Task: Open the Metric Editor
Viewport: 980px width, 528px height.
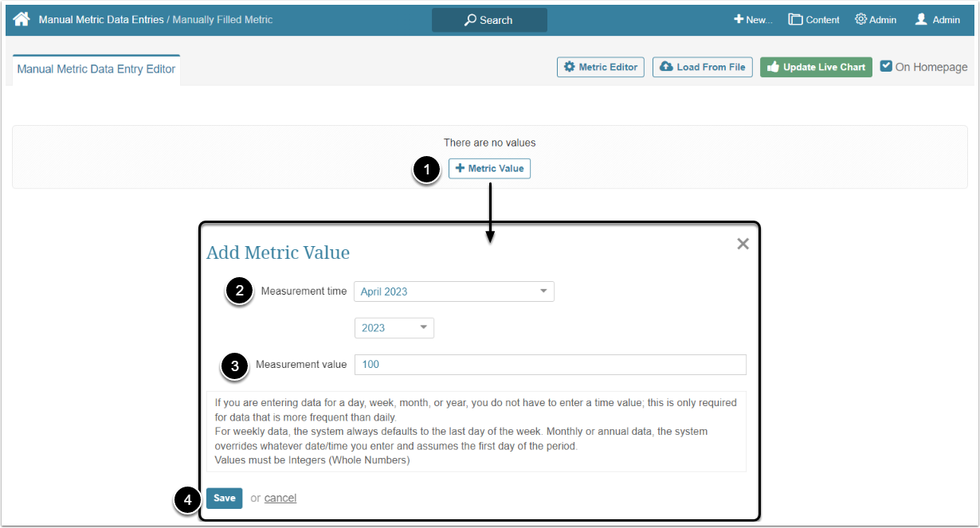Action: tap(601, 67)
